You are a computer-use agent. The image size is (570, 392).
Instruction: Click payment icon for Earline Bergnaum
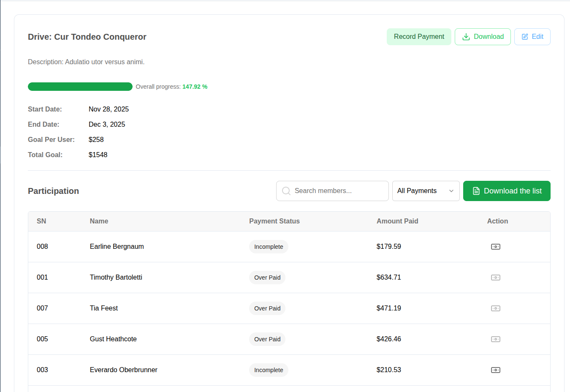(496, 247)
